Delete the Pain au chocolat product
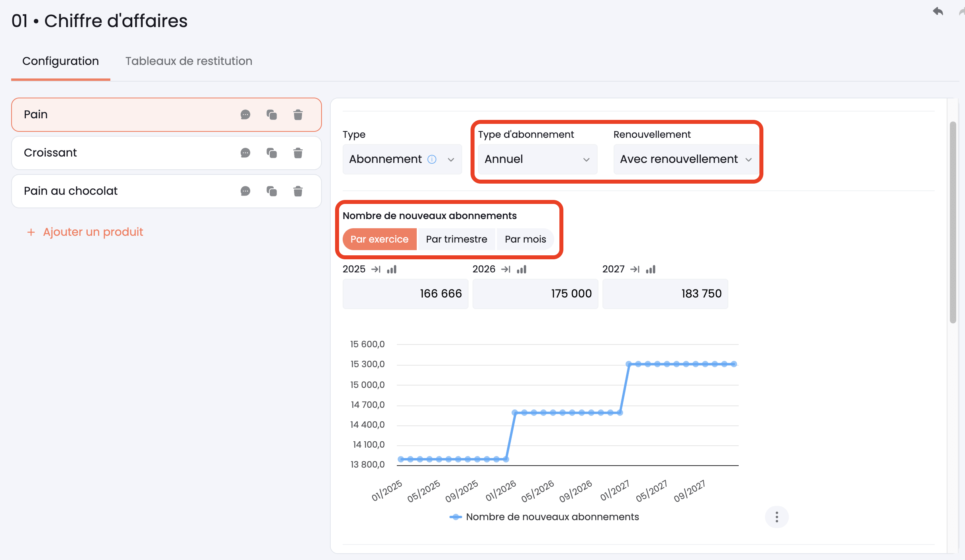 point(298,191)
